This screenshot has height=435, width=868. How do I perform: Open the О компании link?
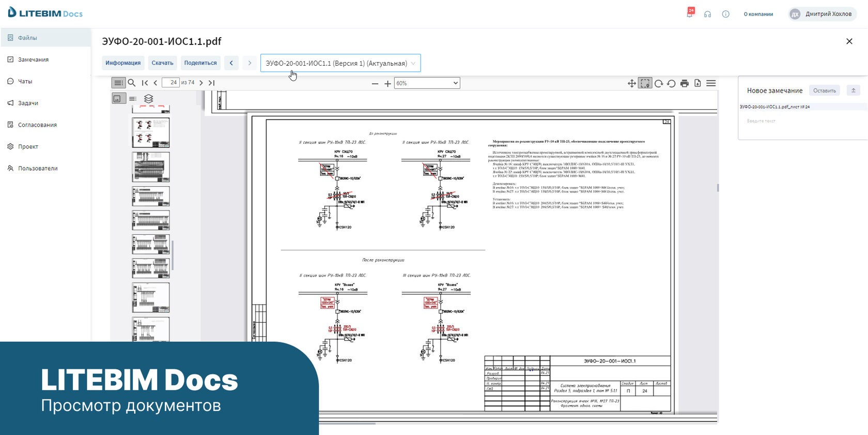[x=758, y=14]
